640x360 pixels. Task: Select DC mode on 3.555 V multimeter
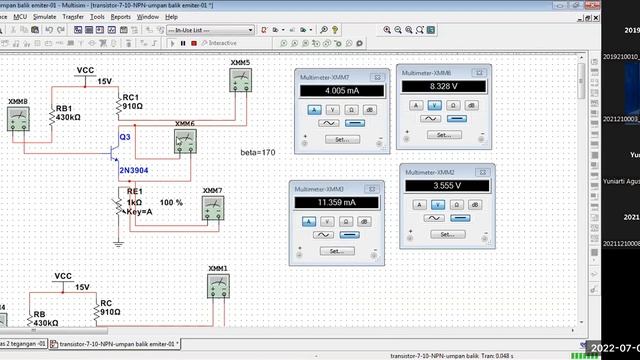tap(460, 218)
